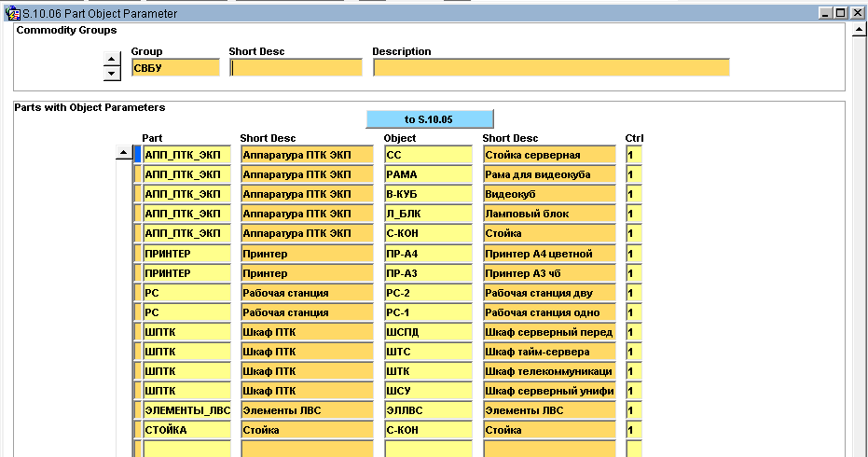The width and height of the screenshot is (868, 457).
Task: Click the Шкаф телекоммуникаци cell
Action: 550,371
